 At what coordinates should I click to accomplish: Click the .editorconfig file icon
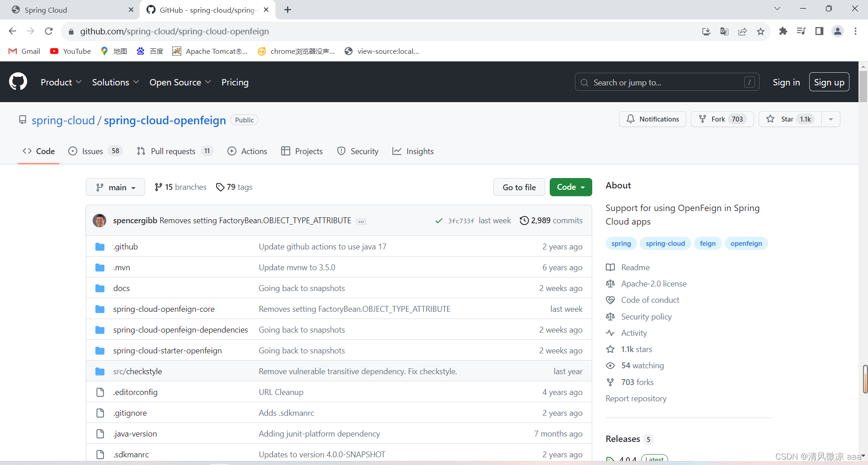(100, 392)
